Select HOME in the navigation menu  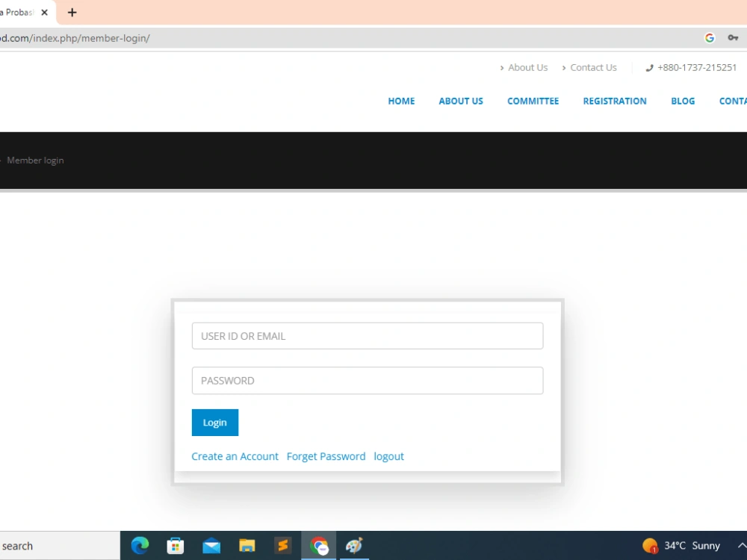(401, 101)
